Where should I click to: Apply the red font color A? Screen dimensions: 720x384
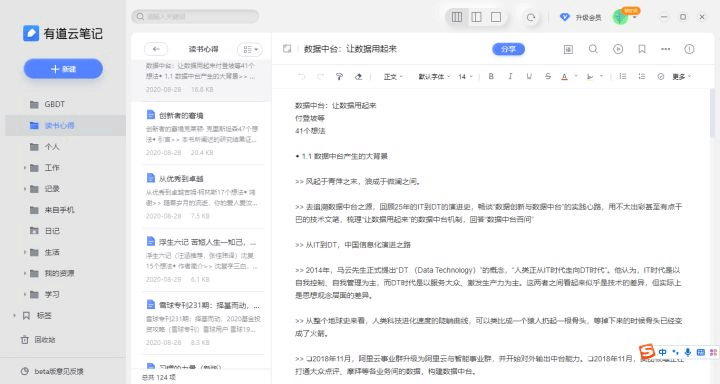(564, 77)
